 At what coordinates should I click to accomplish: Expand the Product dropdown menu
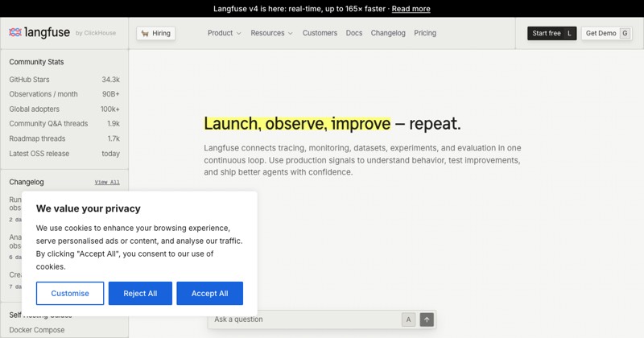(x=225, y=33)
